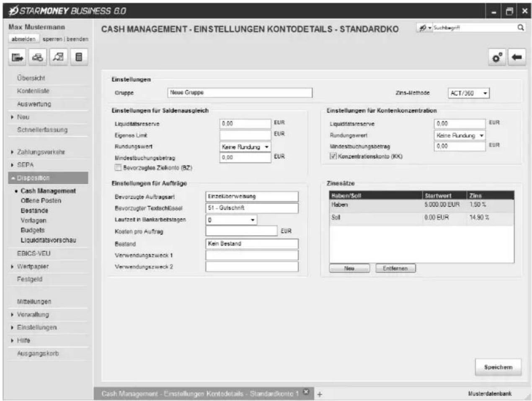The height and width of the screenshot is (401, 532).
Task: Open Vorlagen in the sidebar
Action: (34, 220)
